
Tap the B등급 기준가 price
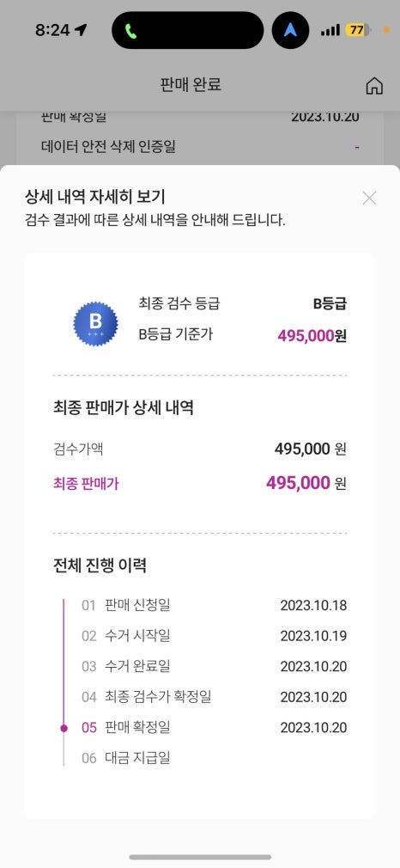click(x=312, y=335)
